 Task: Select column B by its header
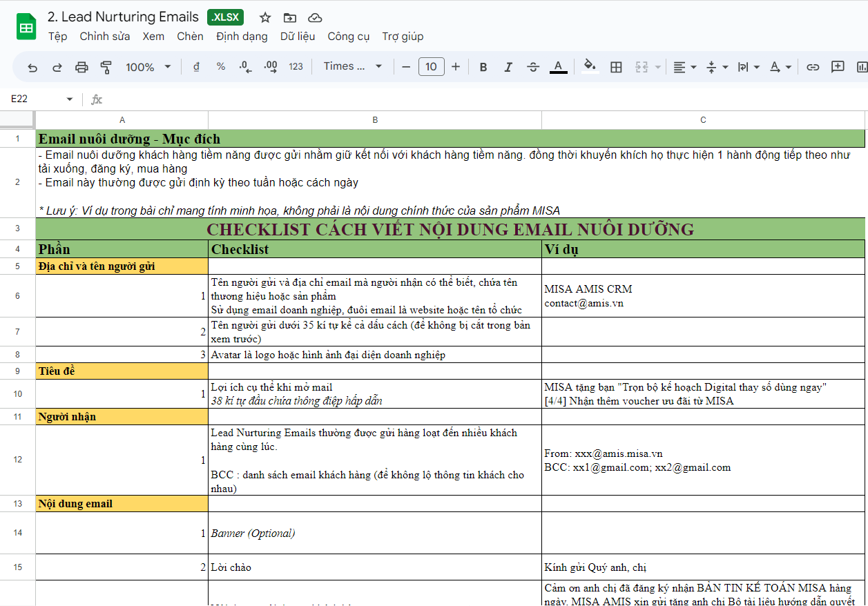(x=375, y=120)
